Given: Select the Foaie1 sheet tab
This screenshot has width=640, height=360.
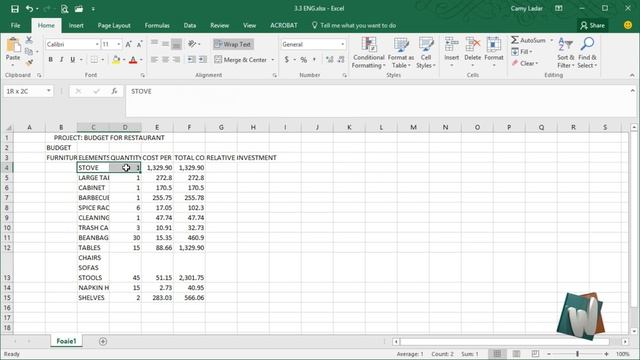Looking at the screenshot, I should pyautogui.click(x=66, y=341).
